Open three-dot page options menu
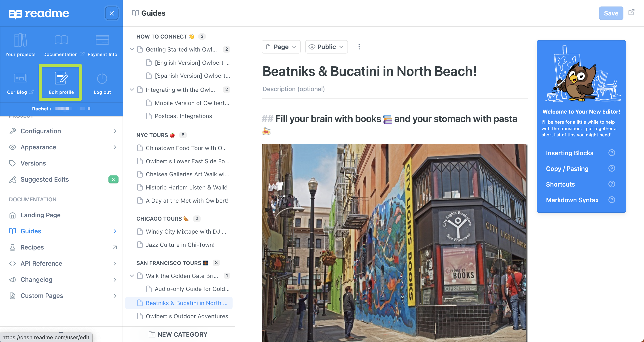Viewport: 644px width, 342px height. (x=359, y=47)
